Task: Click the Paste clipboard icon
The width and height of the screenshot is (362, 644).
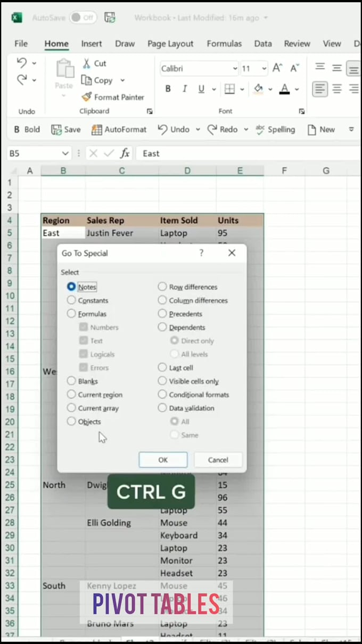Action: (x=64, y=69)
